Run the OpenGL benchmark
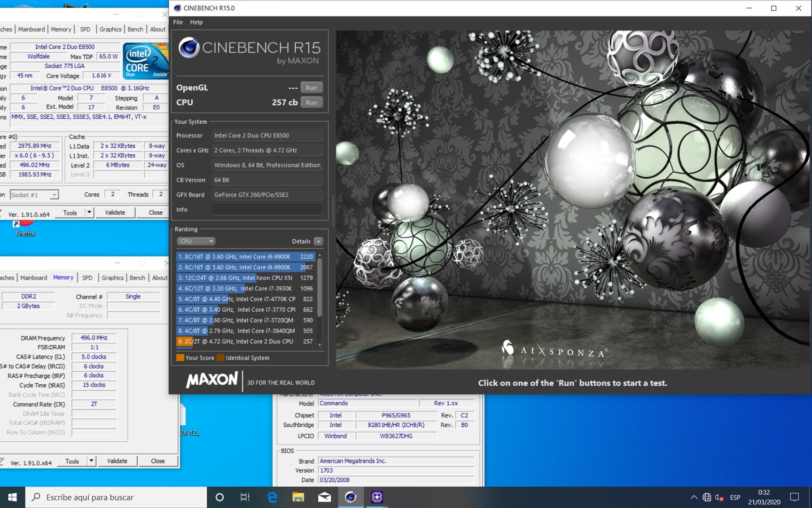The image size is (812, 508). point(311,87)
